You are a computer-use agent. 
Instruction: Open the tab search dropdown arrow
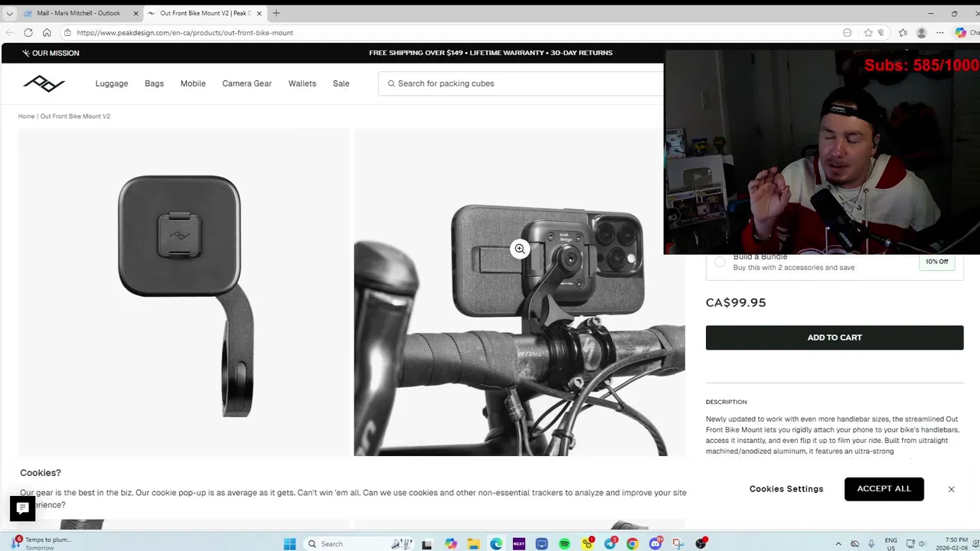[9, 13]
